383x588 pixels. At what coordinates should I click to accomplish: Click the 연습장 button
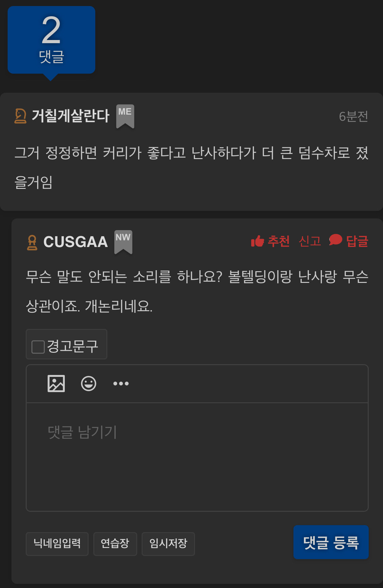[115, 544]
